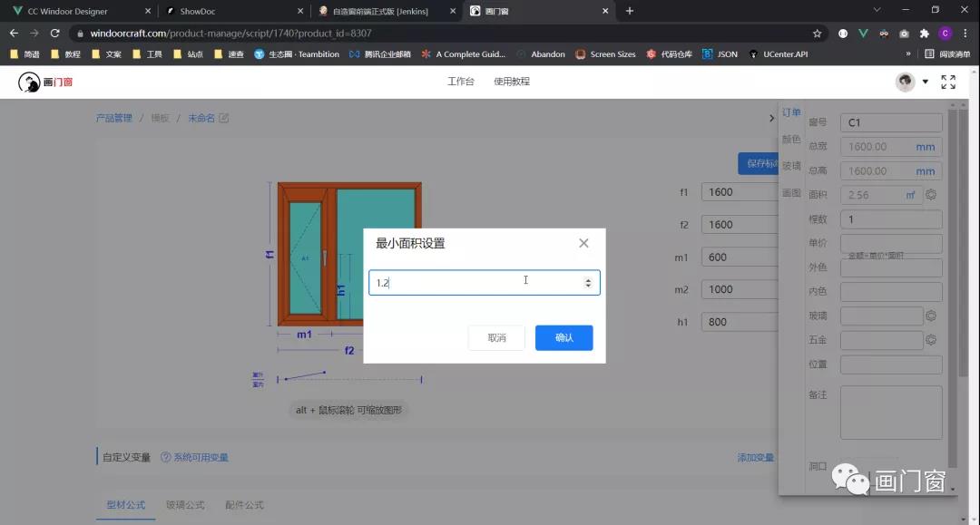The width and height of the screenshot is (980, 525).
Task: Collapse the side panel with the chevron
Action: pos(771,118)
